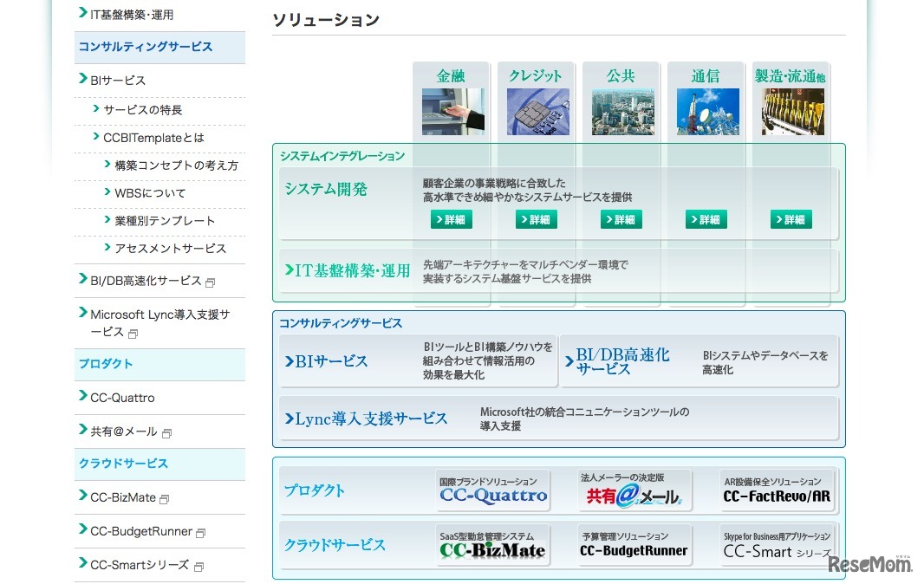Open the 製造・流通他 category image
The image size is (924, 584).
click(x=791, y=110)
